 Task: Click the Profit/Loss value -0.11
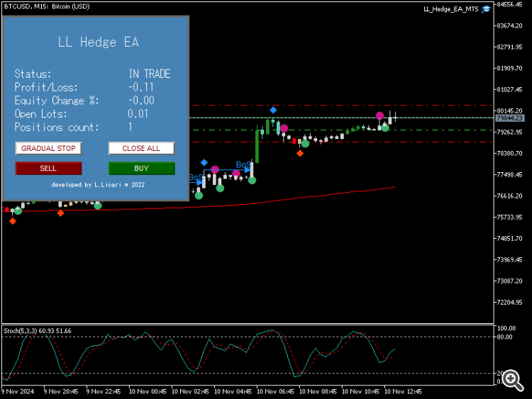coord(141,87)
